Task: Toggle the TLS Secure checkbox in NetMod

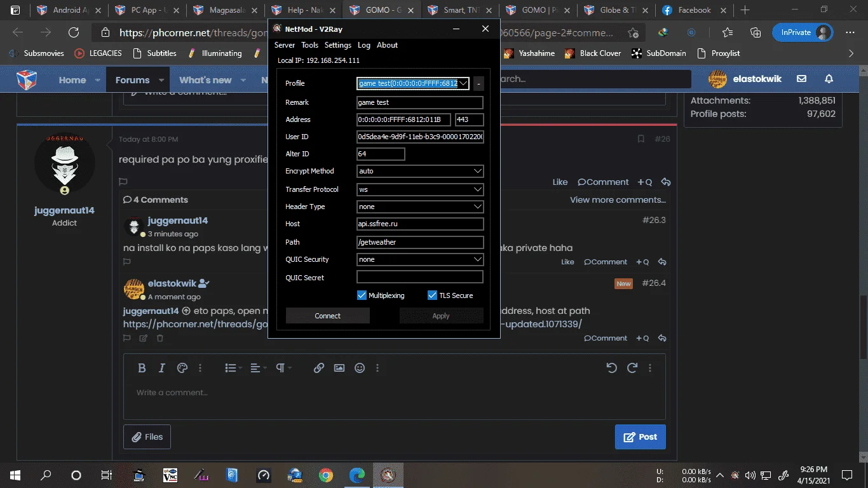Action: [x=433, y=295]
